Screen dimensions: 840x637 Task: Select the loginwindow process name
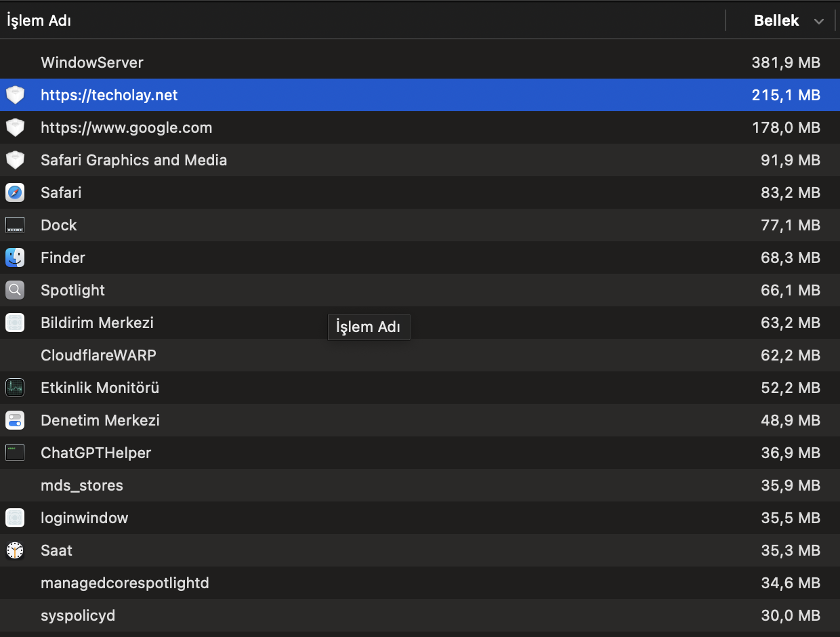click(85, 518)
